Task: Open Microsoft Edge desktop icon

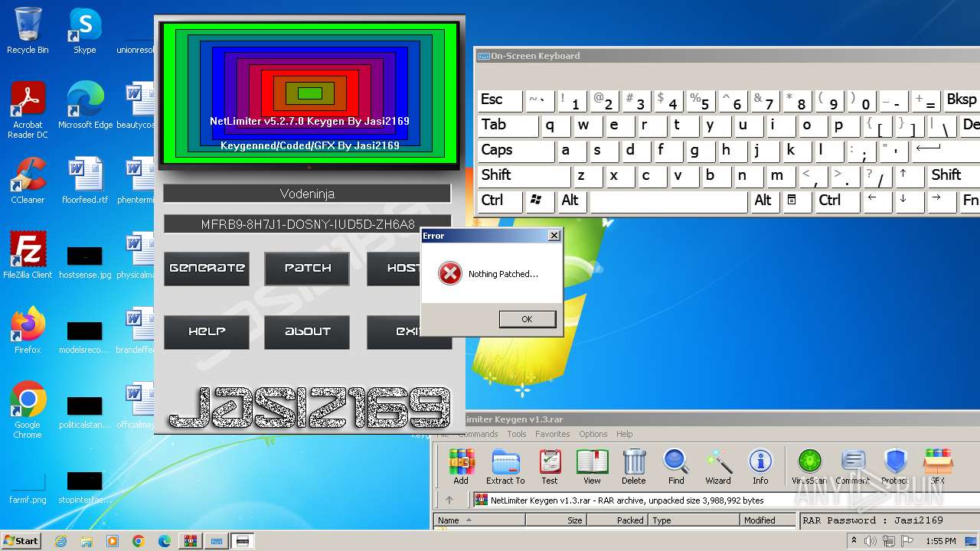Action: [85, 106]
